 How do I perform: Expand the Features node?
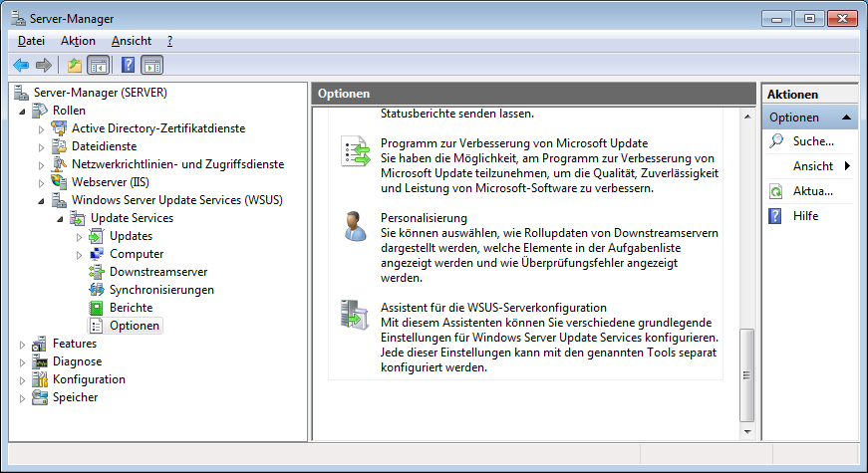click(22, 345)
